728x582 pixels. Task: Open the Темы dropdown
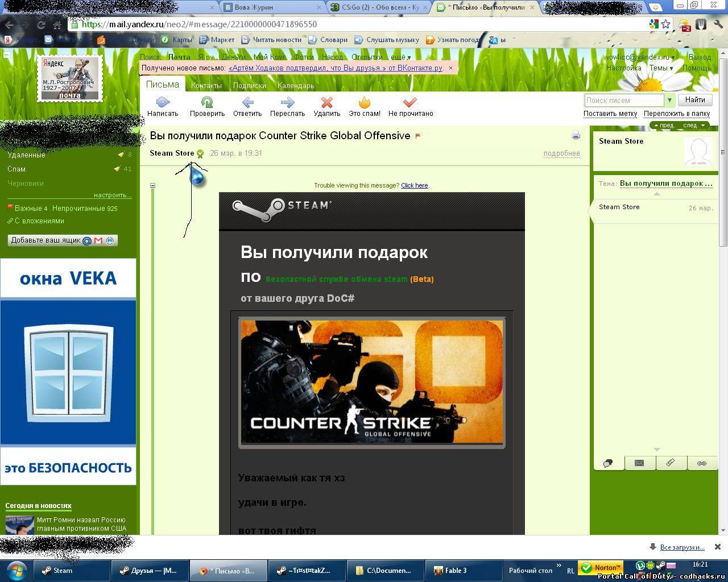(661, 68)
